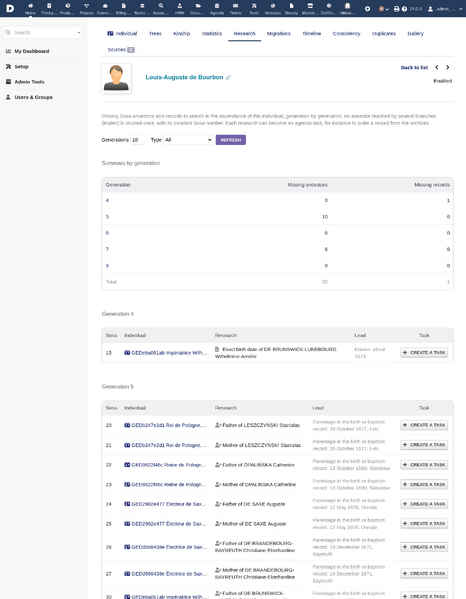Open generation 7 link in summary
Screen dimensions: 466x599
click(107, 249)
